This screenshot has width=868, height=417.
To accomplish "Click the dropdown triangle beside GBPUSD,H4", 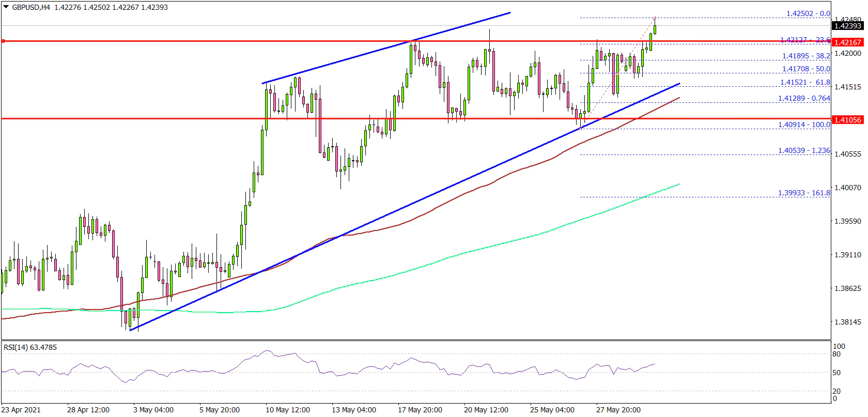I will click(6, 7).
